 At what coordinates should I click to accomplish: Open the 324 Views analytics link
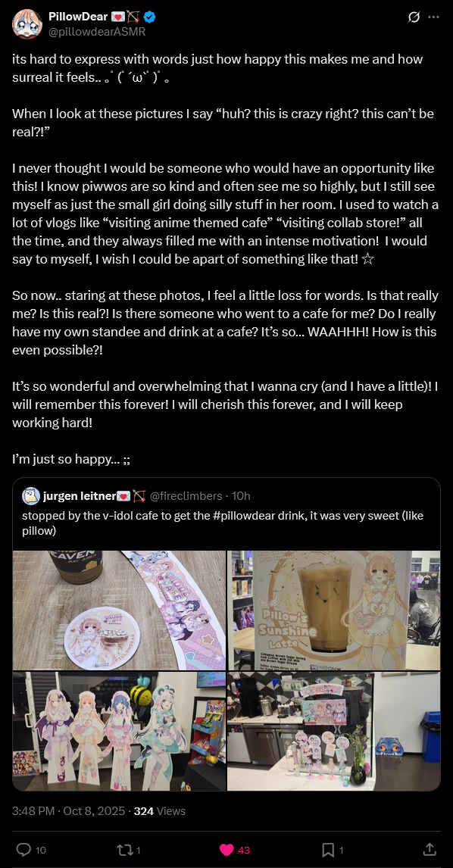[x=160, y=811]
